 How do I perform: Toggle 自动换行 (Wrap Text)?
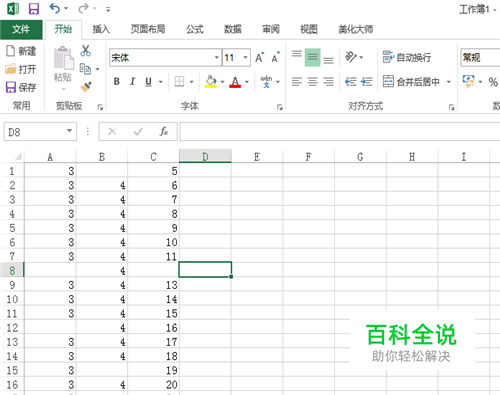pos(407,57)
